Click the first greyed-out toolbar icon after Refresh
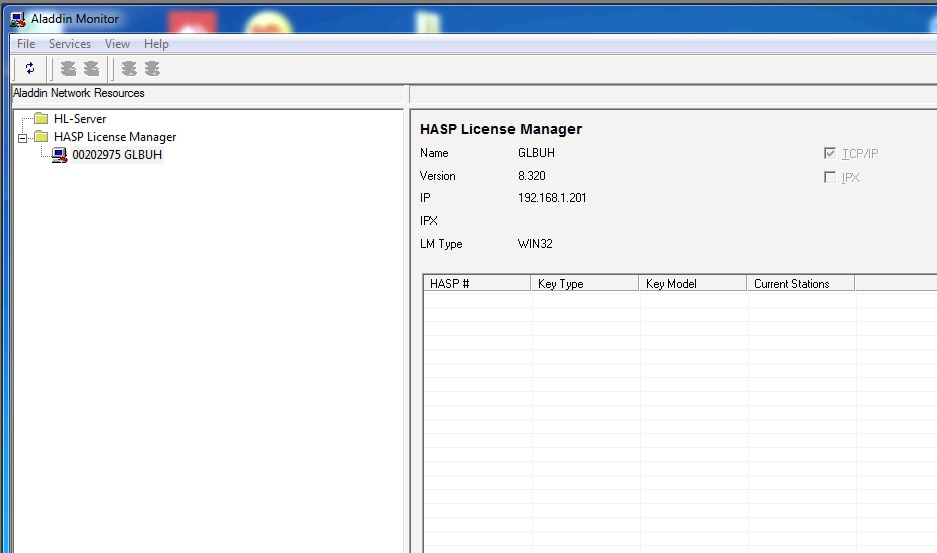 (x=68, y=69)
